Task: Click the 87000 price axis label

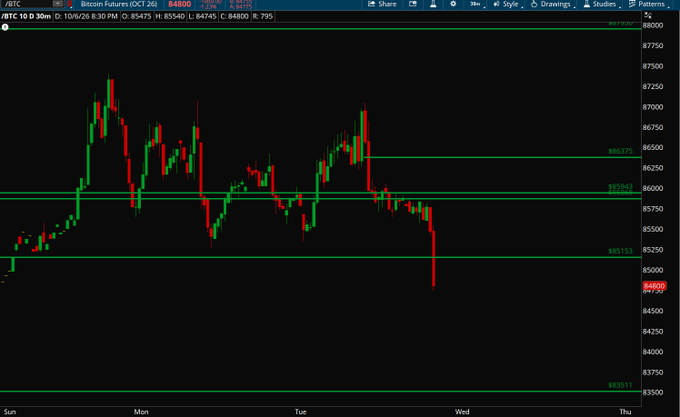Action: click(x=653, y=107)
